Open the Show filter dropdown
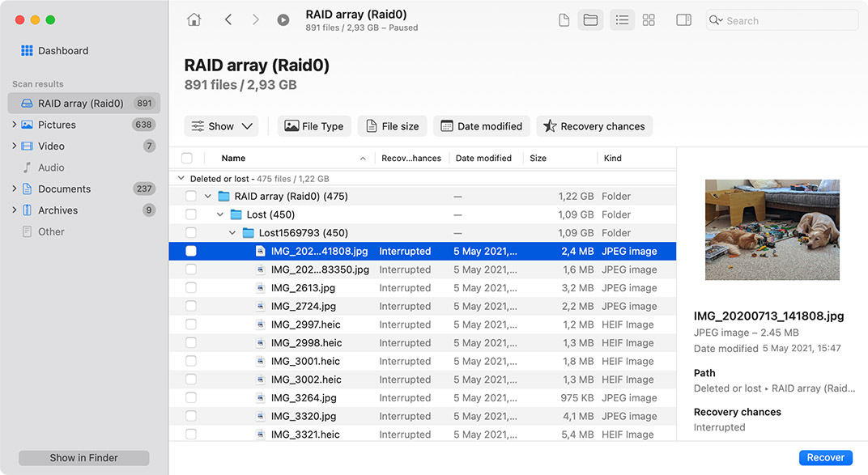The image size is (868, 475). (221, 126)
